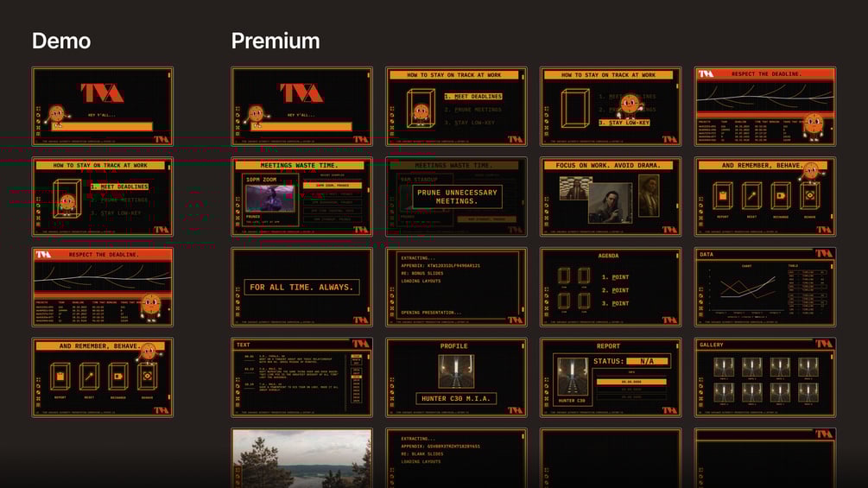Click the 'Premium' section heading
868x488 pixels.
pos(276,41)
